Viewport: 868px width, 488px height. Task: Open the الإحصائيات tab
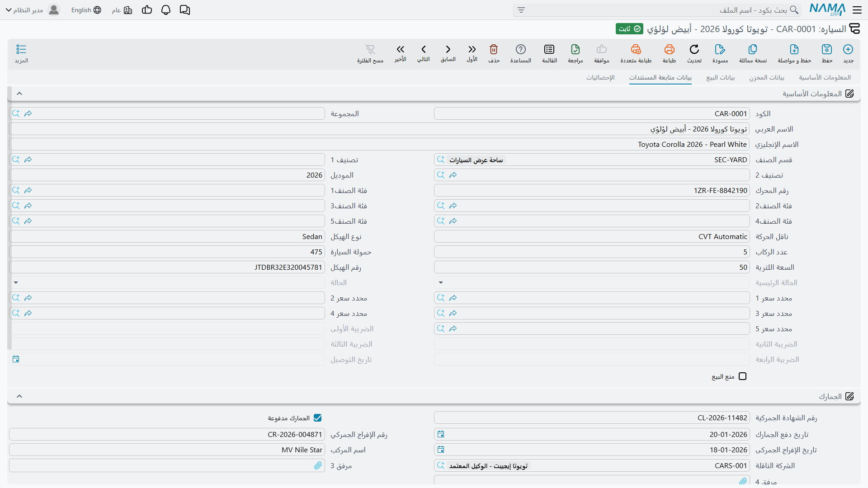600,77
